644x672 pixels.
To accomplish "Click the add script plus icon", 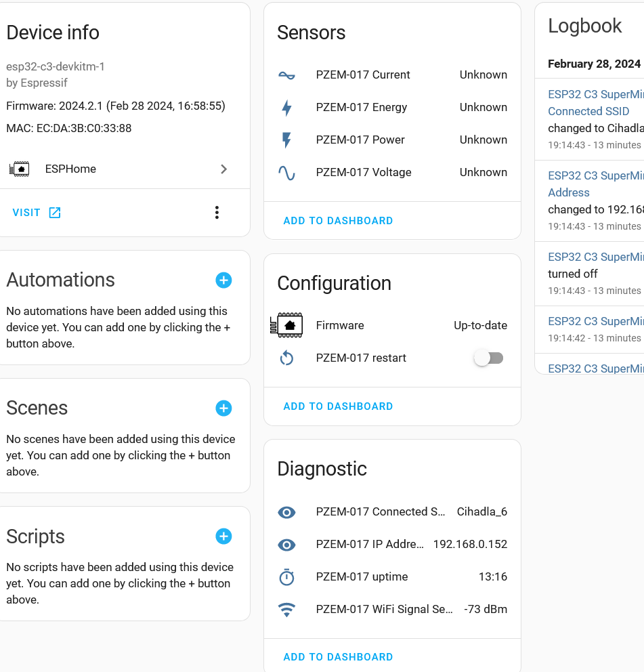I will pos(223,537).
